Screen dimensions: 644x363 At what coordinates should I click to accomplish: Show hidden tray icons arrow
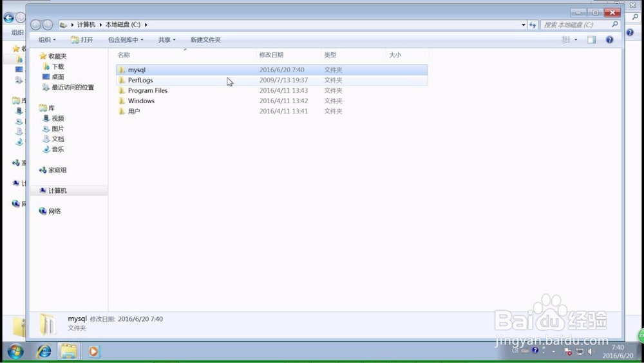click(554, 351)
